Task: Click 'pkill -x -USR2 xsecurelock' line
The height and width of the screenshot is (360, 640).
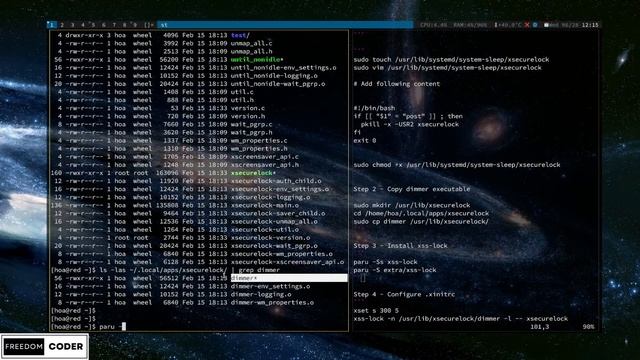Action: 410,124
